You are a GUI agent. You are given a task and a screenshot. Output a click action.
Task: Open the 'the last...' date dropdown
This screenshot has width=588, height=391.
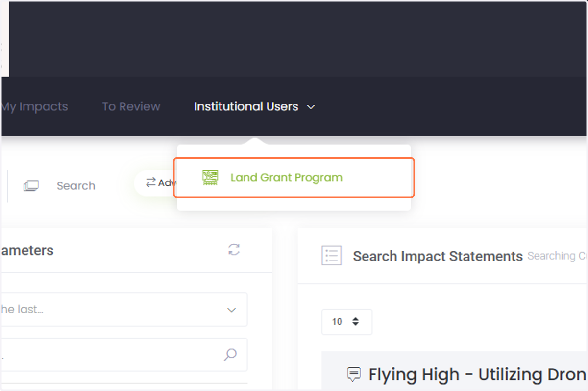[124, 310]
